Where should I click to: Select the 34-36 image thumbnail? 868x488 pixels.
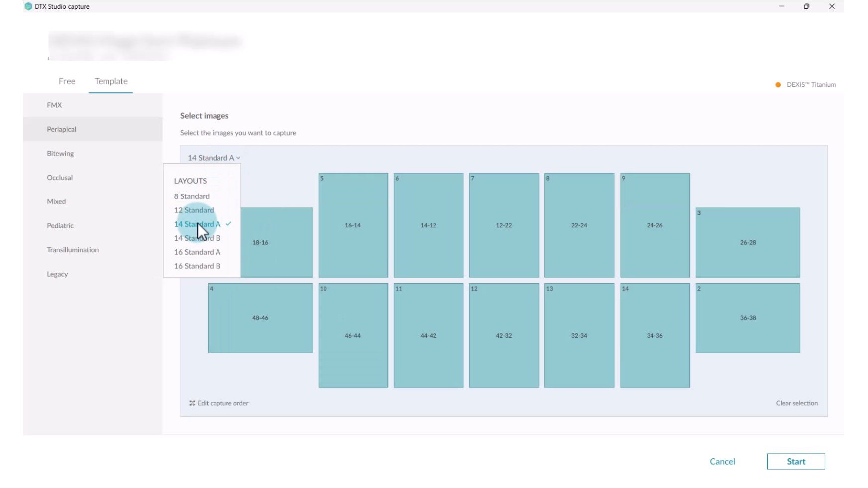coord(655,335)
